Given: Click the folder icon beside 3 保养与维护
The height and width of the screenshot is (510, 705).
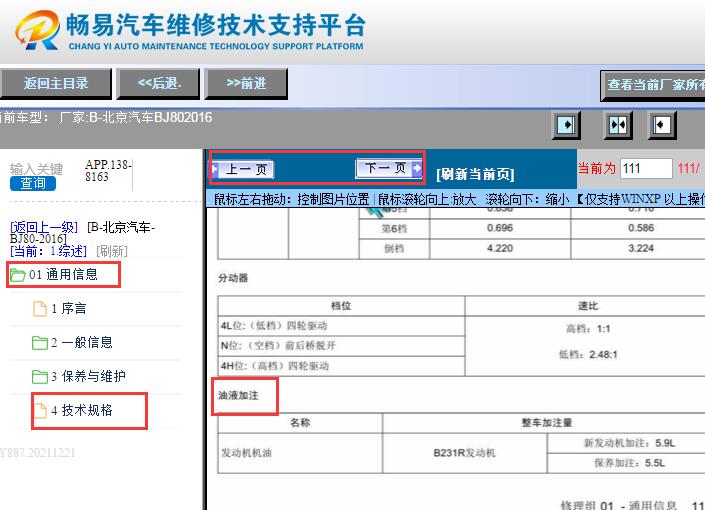Looking at the screenshot, I should tap(40, 376).
